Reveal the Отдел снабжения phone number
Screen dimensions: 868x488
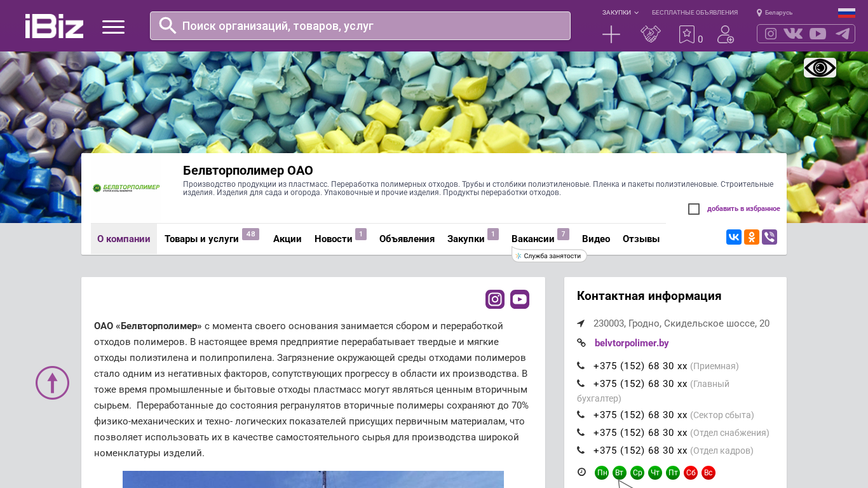(x=641, y=433)
